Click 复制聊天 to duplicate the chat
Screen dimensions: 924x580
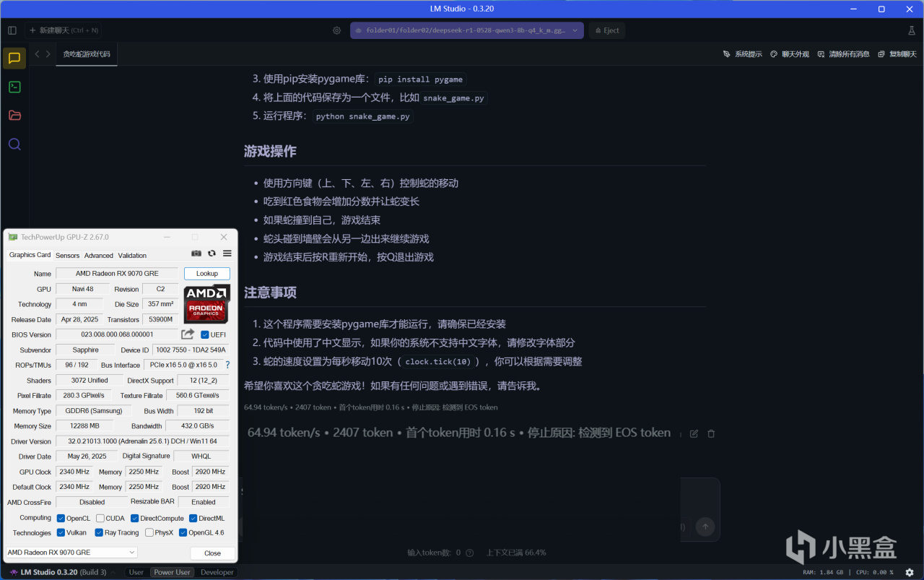(897, 54)
